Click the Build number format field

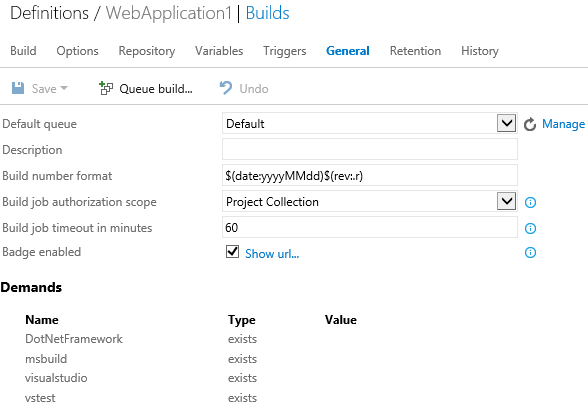tap(370, 175)
